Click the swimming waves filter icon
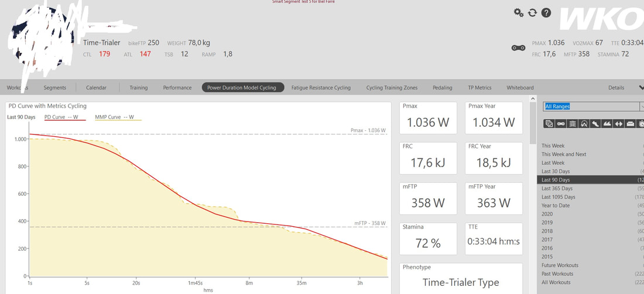644x294 pixels. (607, 123)
